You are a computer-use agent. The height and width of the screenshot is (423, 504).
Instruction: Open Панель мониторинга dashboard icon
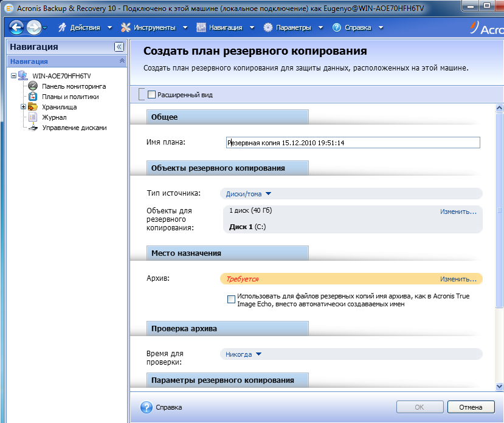pyautogui.click(x=33, y=86)
